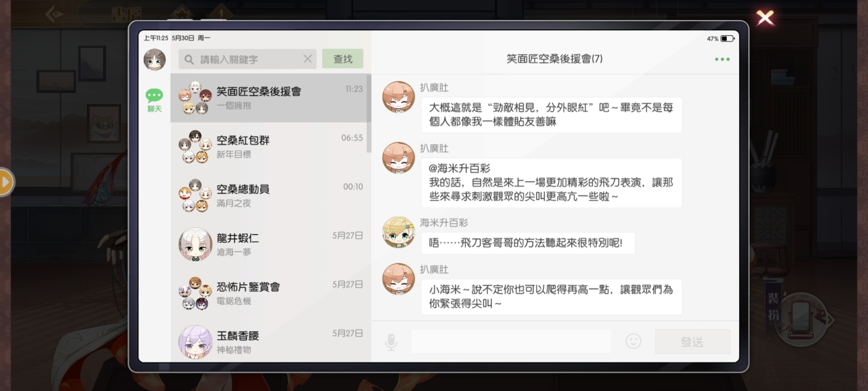The image size is (868, 391).
Task: Click the 上午11:25 clock in the status bar
Action: [x=156, y=38]
